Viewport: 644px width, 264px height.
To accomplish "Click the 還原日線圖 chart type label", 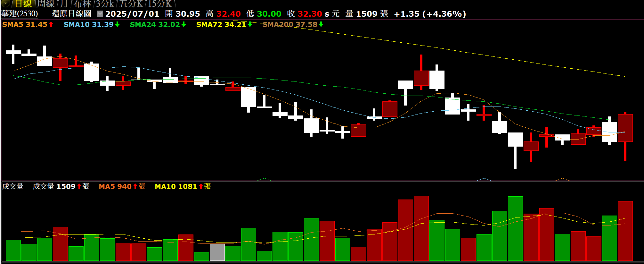I will tap(71, 14).
